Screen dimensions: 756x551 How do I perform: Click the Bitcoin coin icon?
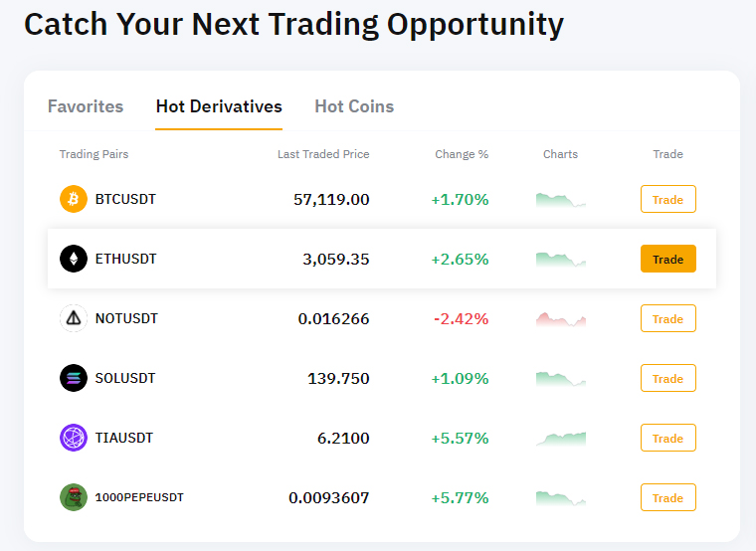74,199
